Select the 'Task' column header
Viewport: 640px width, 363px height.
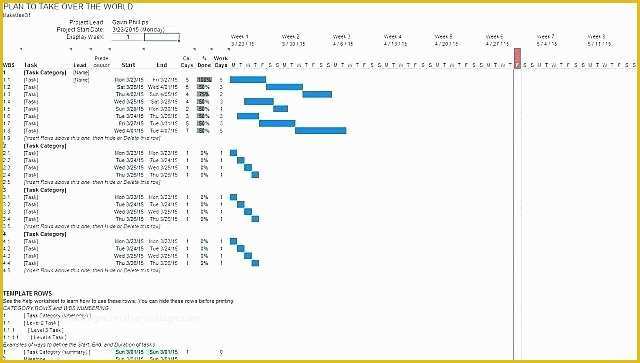tap(31, 65)
